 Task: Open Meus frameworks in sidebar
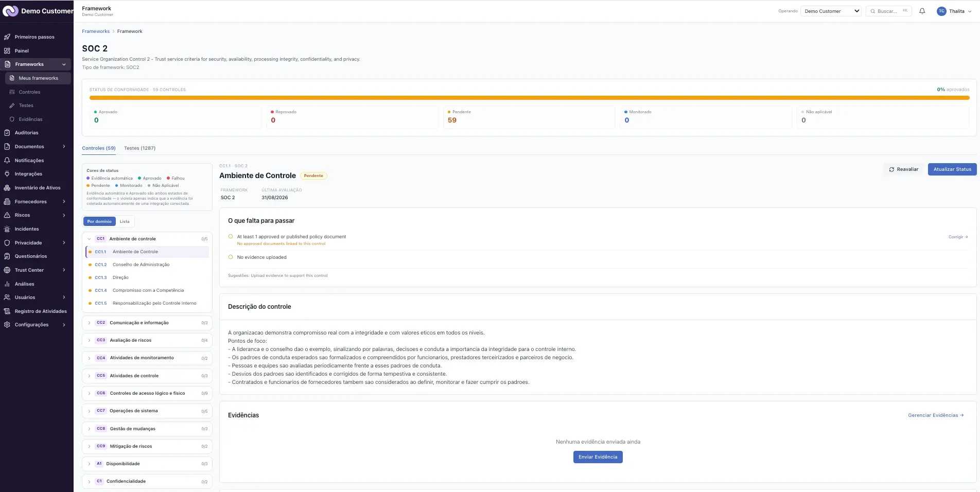38,78
